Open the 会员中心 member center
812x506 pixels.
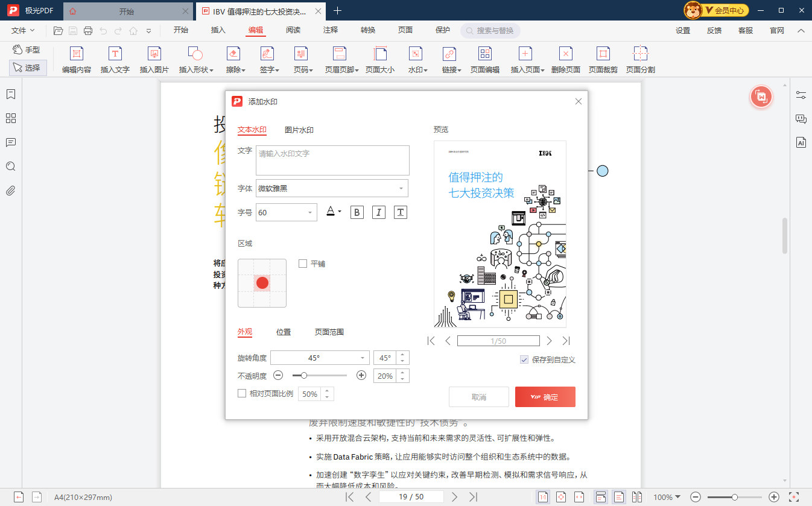(717, 10)
